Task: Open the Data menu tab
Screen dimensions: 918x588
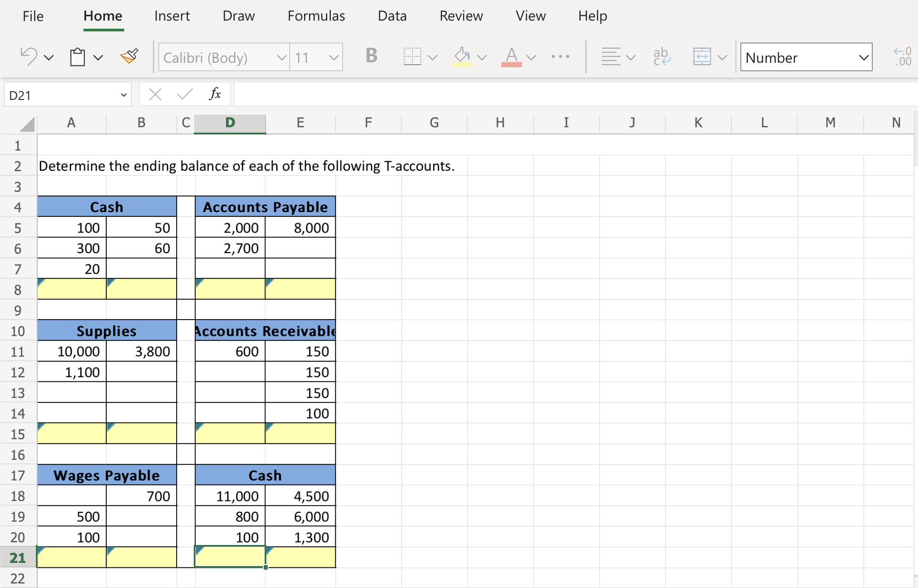Action: tap(392, 16)
